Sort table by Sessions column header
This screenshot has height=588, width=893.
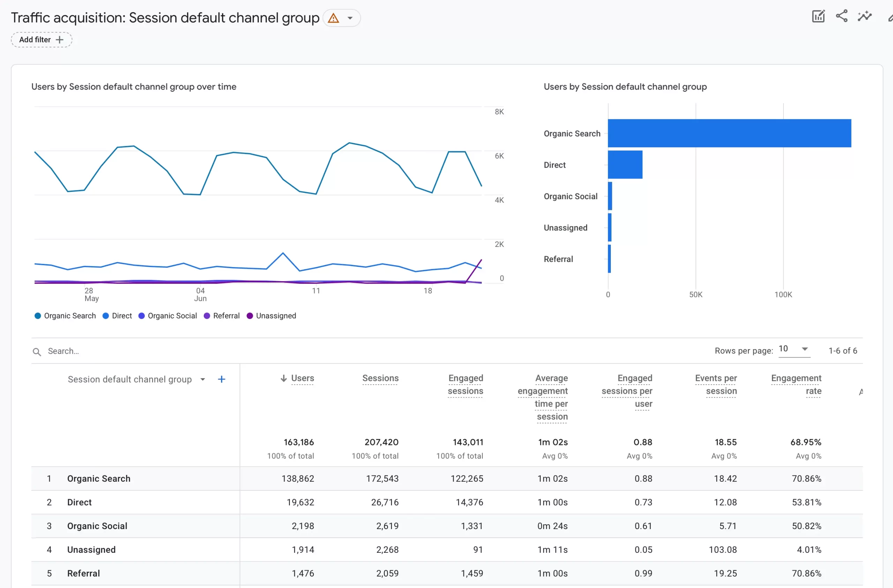tap(380, 378)
